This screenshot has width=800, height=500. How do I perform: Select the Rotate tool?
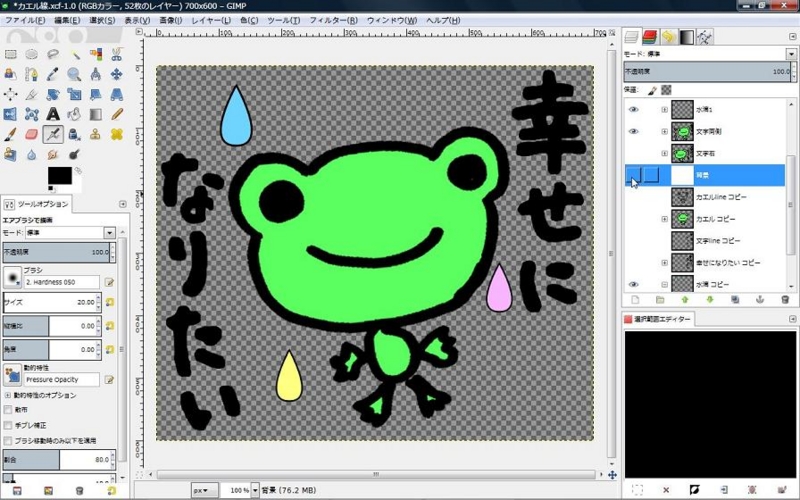[x=53, y=94]
